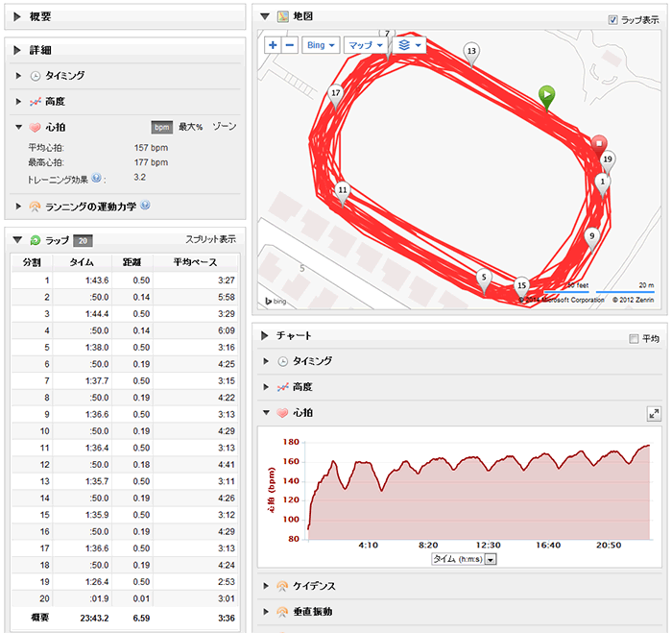Open the マップ map type dropdown
This screenshot has width=672, height=633.
coord(365,45)
